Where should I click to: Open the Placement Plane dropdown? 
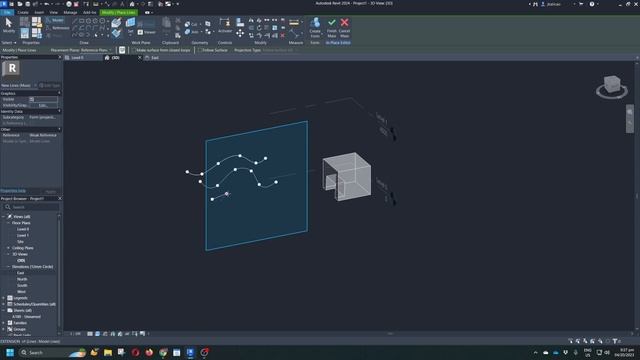coord(96,50)
